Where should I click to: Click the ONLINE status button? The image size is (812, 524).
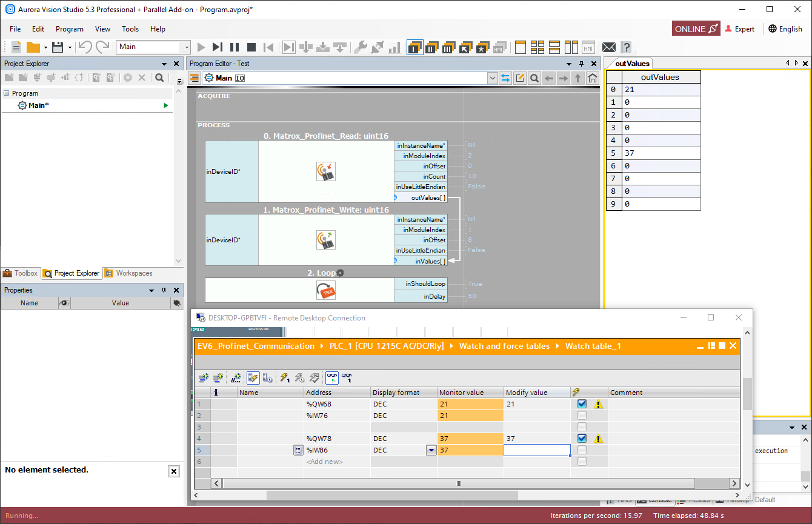tap(696, 28)
